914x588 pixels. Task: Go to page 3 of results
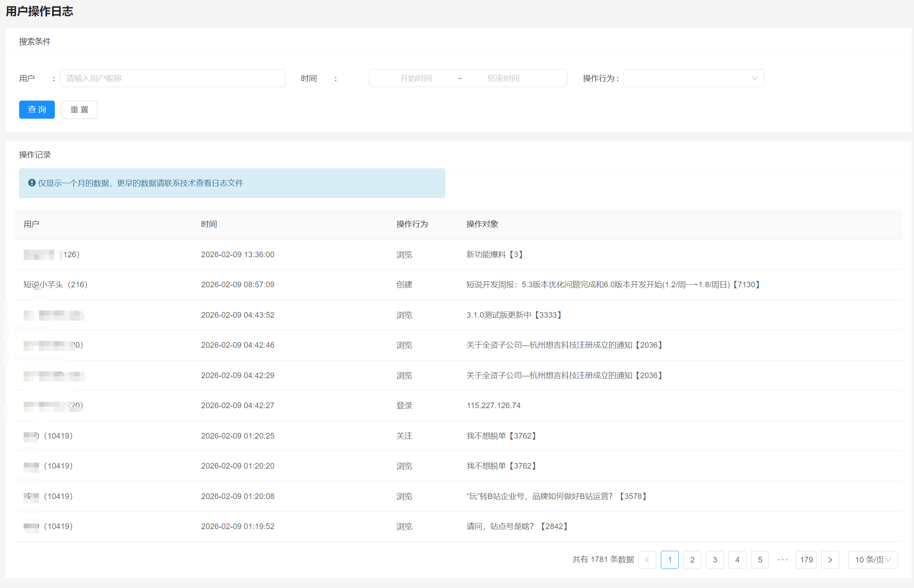(715, 560)
